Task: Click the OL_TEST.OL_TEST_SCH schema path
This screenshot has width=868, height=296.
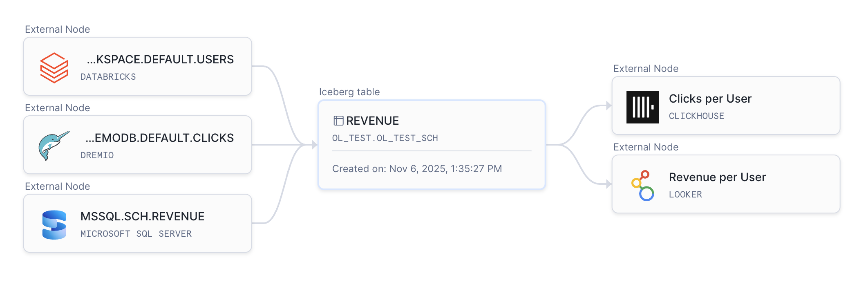Action: (x=385, y=138)
